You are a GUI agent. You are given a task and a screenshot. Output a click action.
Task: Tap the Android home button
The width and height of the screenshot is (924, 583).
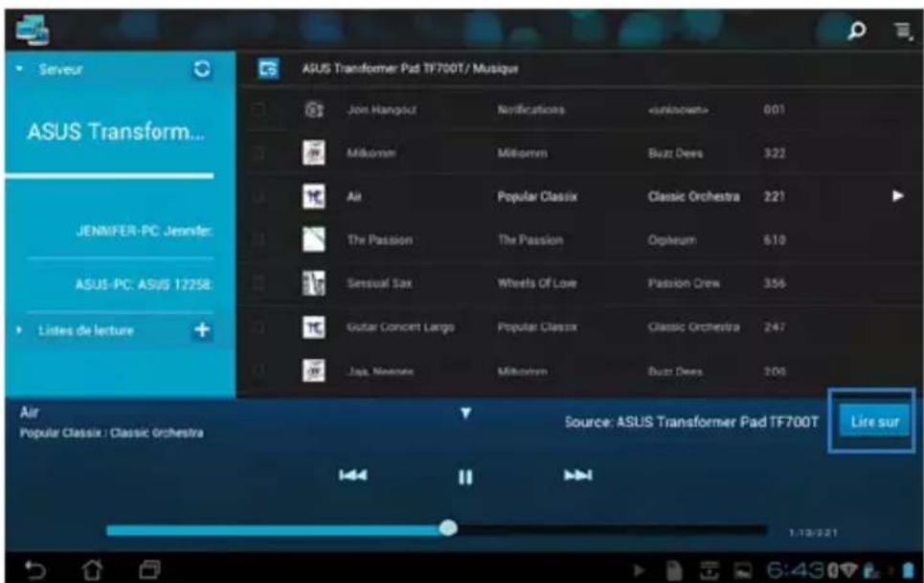pos(92,570)
